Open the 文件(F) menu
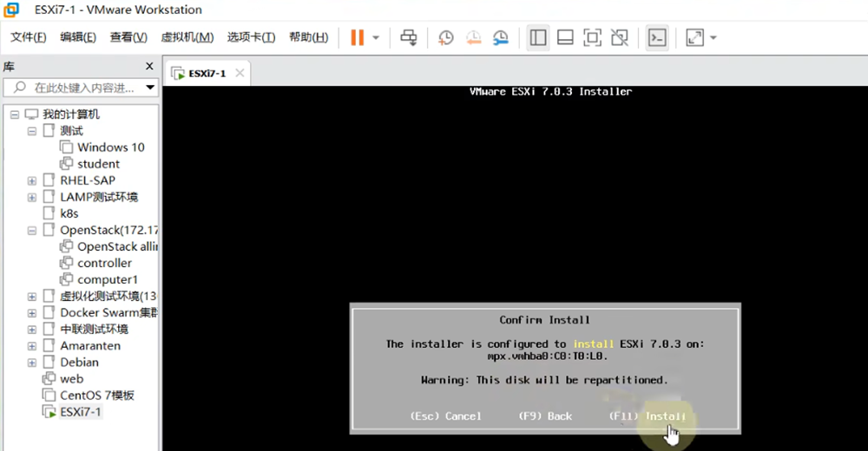This screenshot has width=868, height=451. [x=29, y=37]
